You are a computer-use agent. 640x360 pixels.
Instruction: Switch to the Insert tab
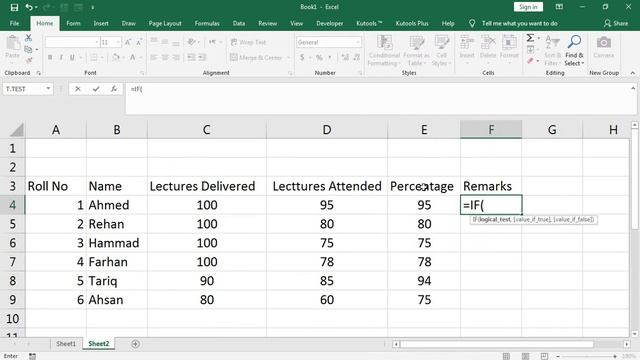101,23
